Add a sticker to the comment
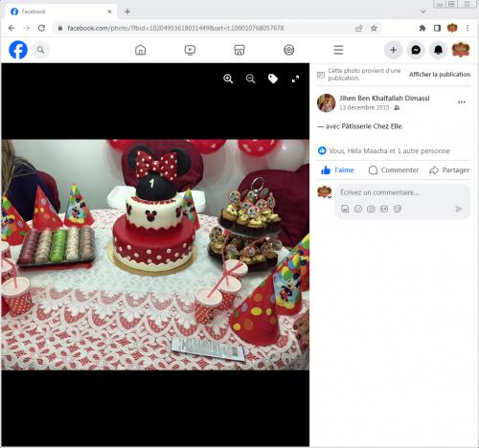Viewport: 479px width, 448px height. click(x=398, y=209)
